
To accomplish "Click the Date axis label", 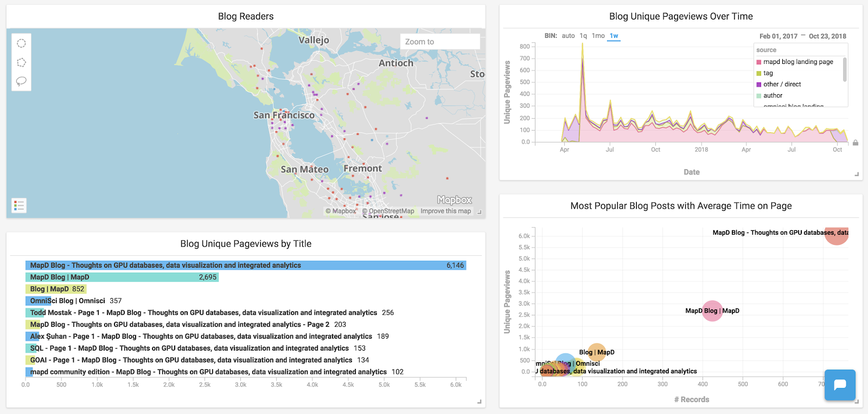I will click(692, 172).
